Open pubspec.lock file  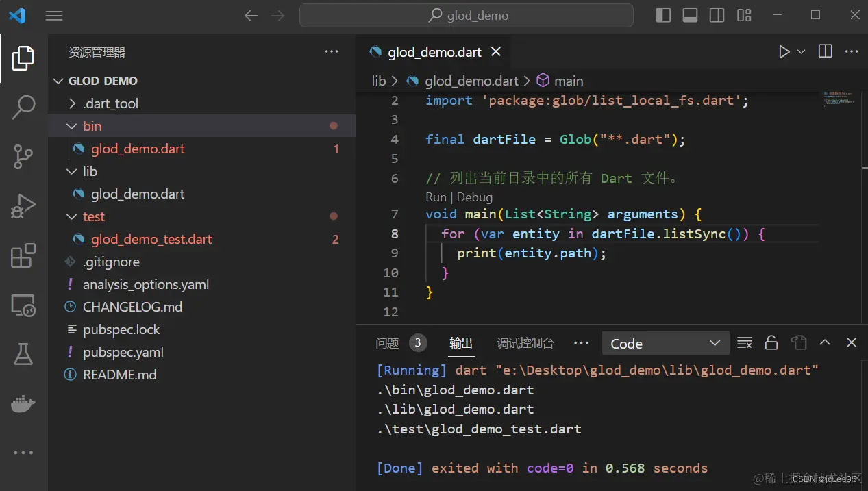point(201,329)
